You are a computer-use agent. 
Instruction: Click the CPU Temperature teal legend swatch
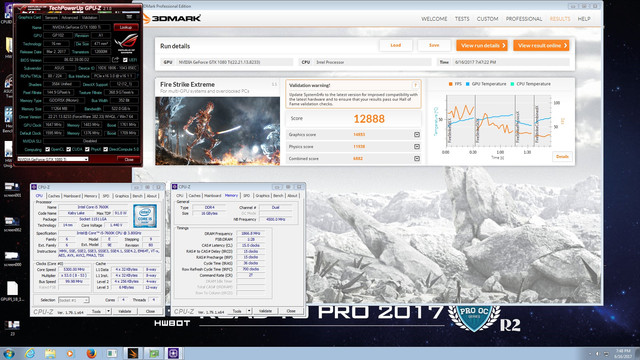pos(512,84)
